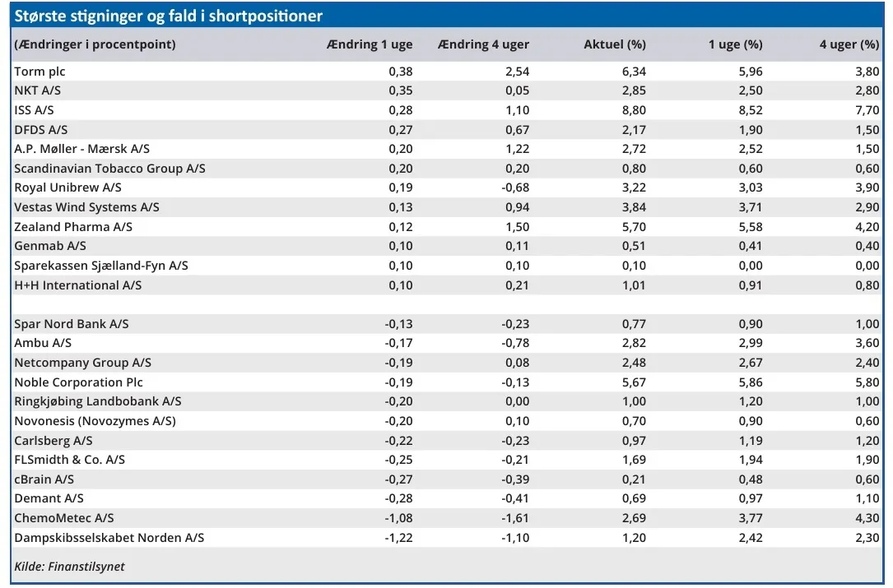Click the Netcompany Group A/S name
This screenshot has width=893, height=588.
(x=82, y=363)
